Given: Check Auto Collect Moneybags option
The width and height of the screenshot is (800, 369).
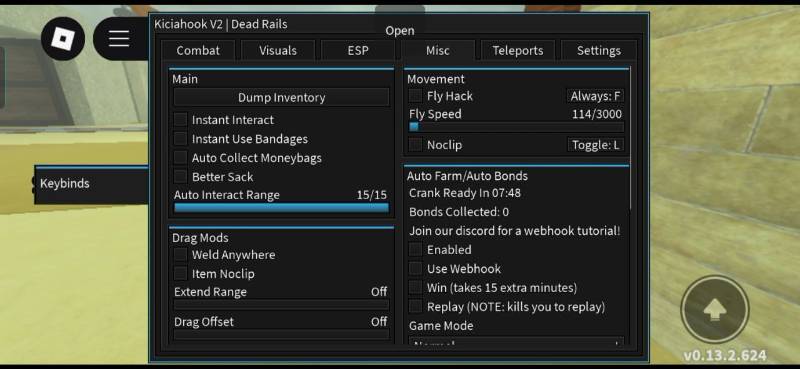Looking at the screenshot, I should click(180, 158).
